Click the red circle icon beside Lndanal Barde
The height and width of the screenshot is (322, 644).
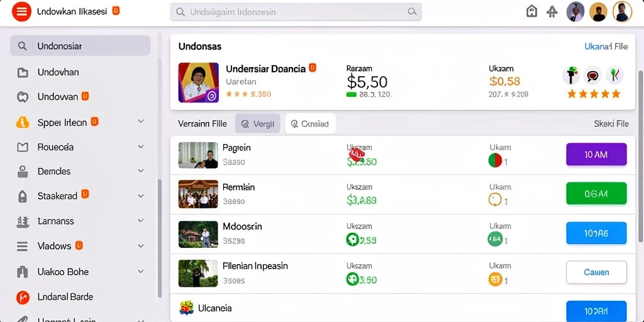[23, 297]
